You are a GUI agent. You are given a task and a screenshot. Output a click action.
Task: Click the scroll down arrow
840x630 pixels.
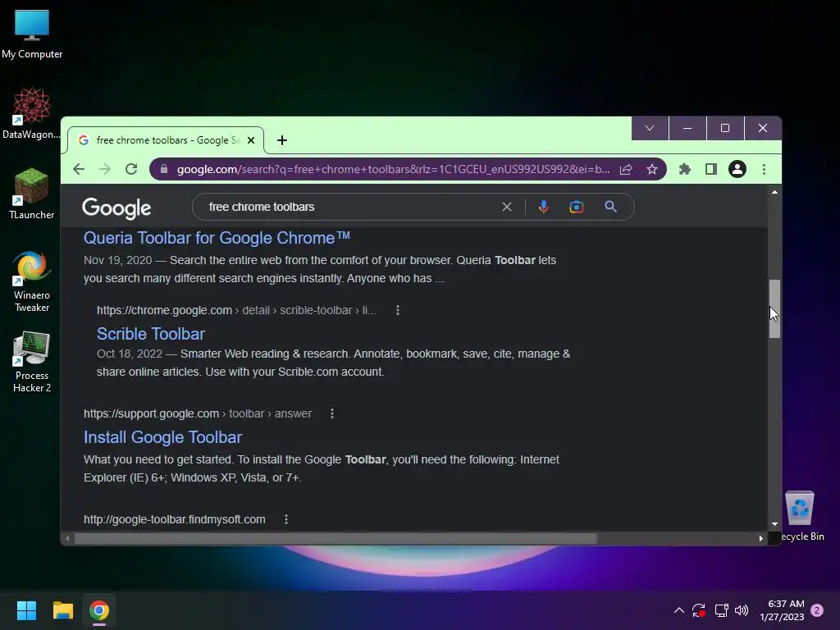click(774, 524)
